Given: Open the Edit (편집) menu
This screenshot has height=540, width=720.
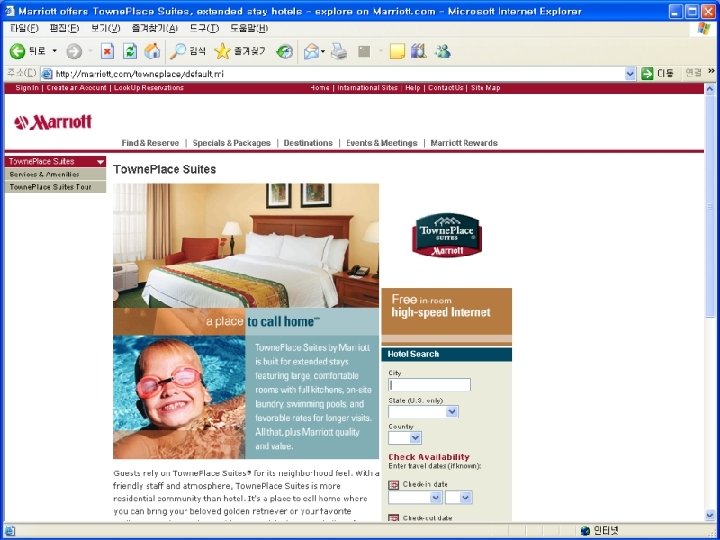Looking at the screenshot, I should (64, 28).
